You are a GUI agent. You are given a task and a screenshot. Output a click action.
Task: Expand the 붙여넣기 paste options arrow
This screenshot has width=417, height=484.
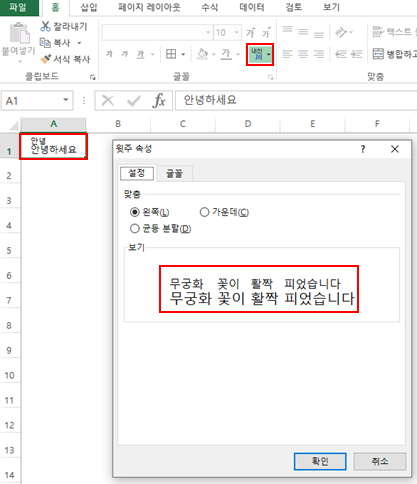(19, 61)
